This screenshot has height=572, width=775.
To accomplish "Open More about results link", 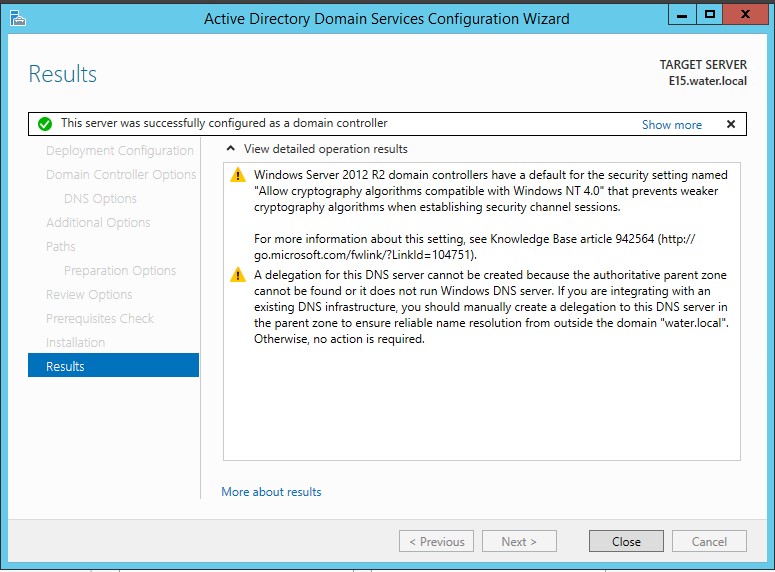I will [x=271, y=492].
